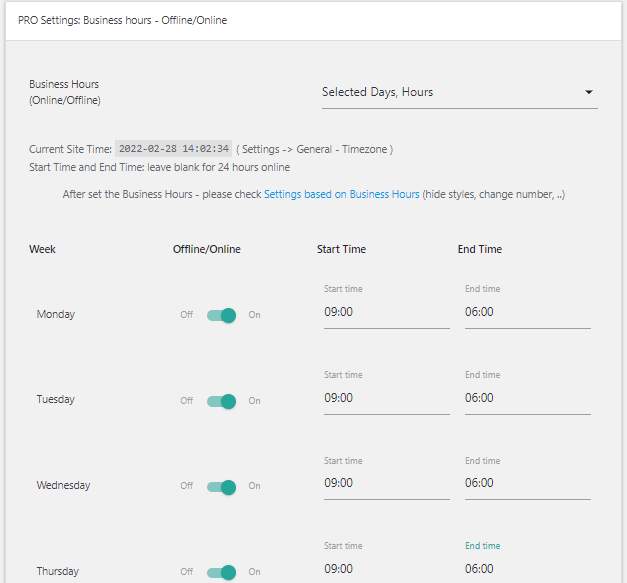Click Tuesday End time field
The width and height of the screenshot is (627, 583).
[527, 398]
